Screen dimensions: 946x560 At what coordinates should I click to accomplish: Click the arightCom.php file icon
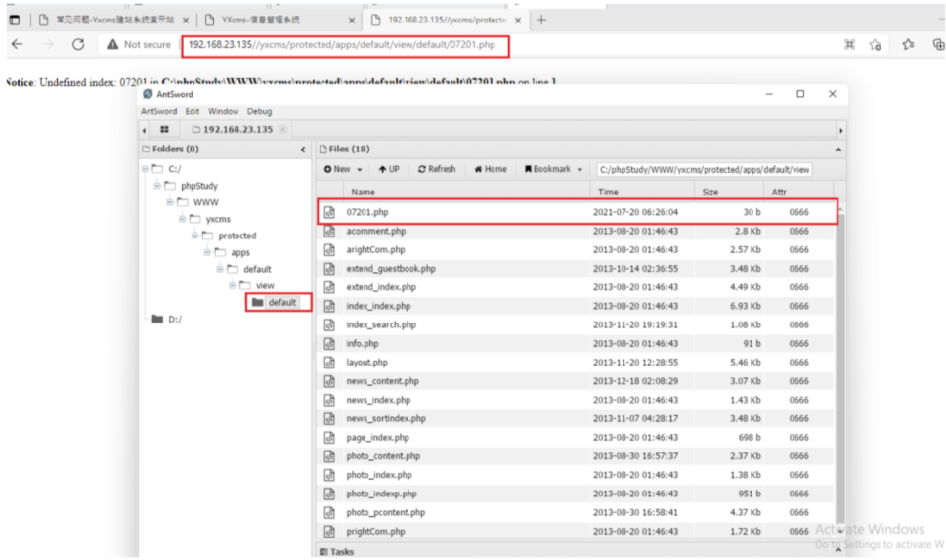(x=329, y=250)
